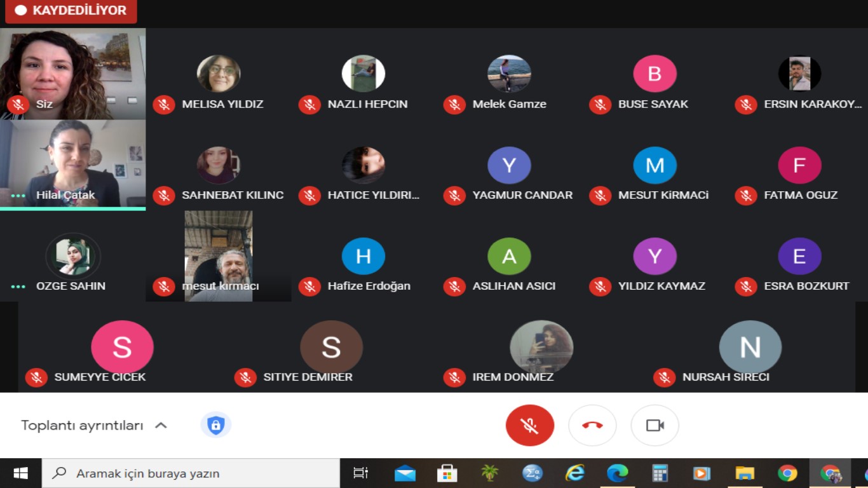Click the KAYDEDİLİYOR recording indicator
This screenshot has width=868, height=488.
click(71, 11)
